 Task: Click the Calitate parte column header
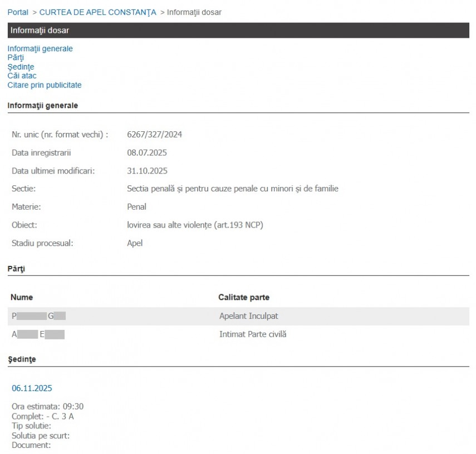tap(244, 298)
